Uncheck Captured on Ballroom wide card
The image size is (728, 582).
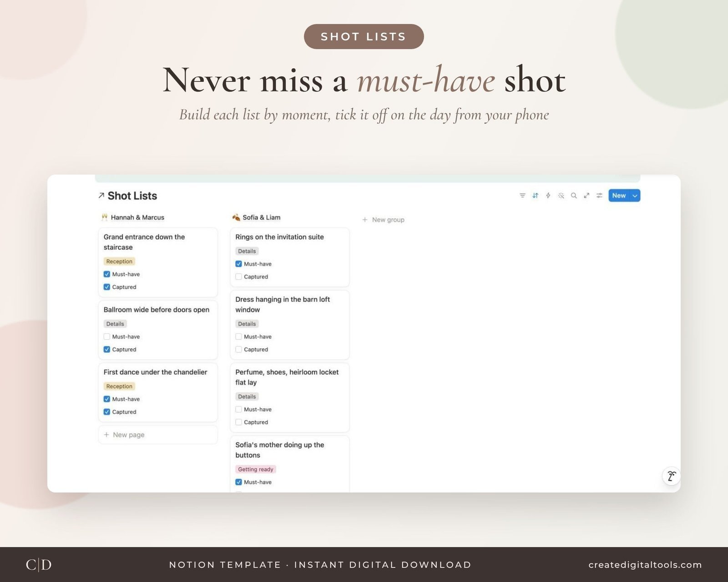point(107,349)
